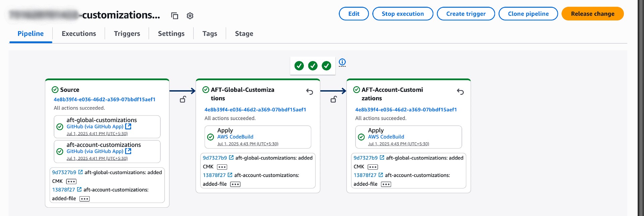The height and width of the screenshot is (216, 644).
Task: Open commit 9d7327b9 link in AFT-Account stage
Action: [366, 158]
